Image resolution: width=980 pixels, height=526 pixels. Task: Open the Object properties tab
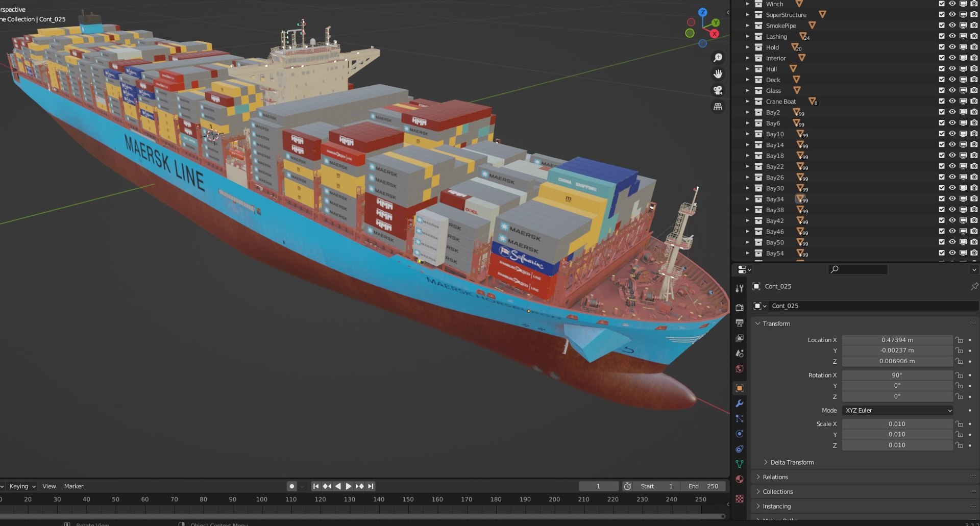740,388
